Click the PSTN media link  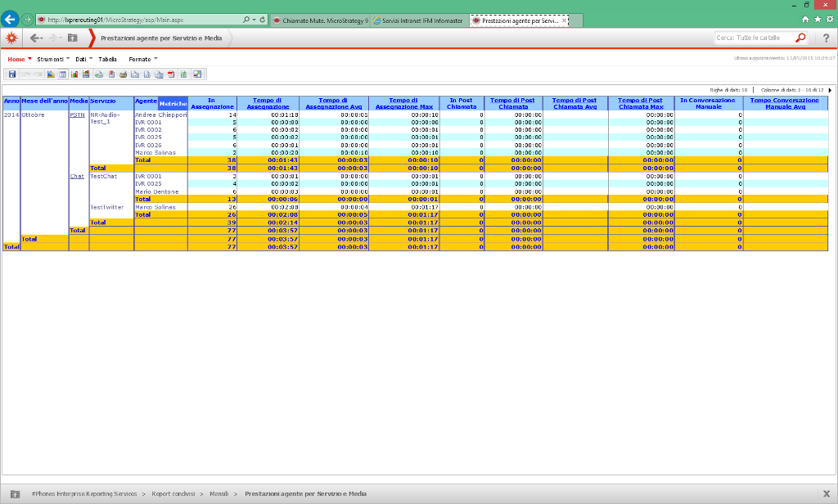point(77,115)
